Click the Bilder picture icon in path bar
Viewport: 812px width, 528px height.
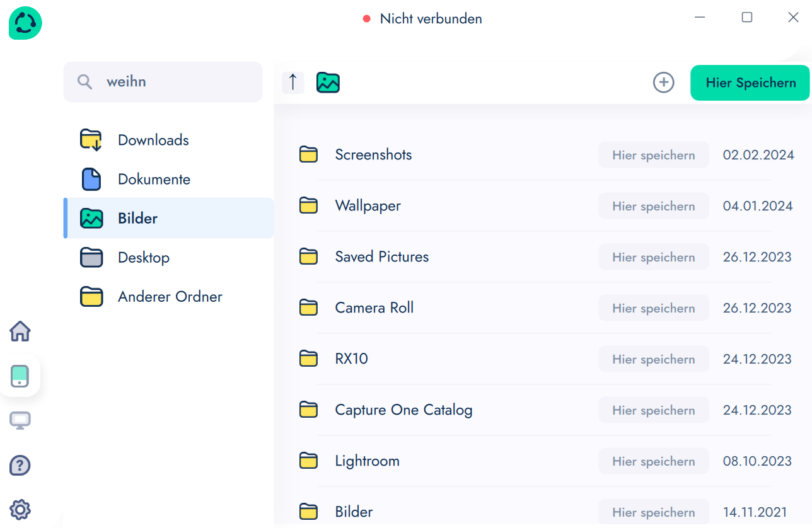tap(328, 83)
